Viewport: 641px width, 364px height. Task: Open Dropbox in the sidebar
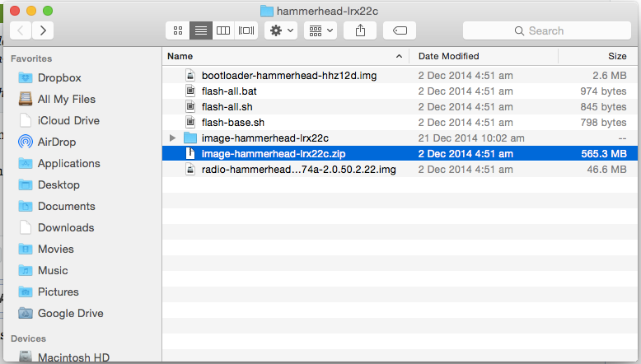[59, 77]
